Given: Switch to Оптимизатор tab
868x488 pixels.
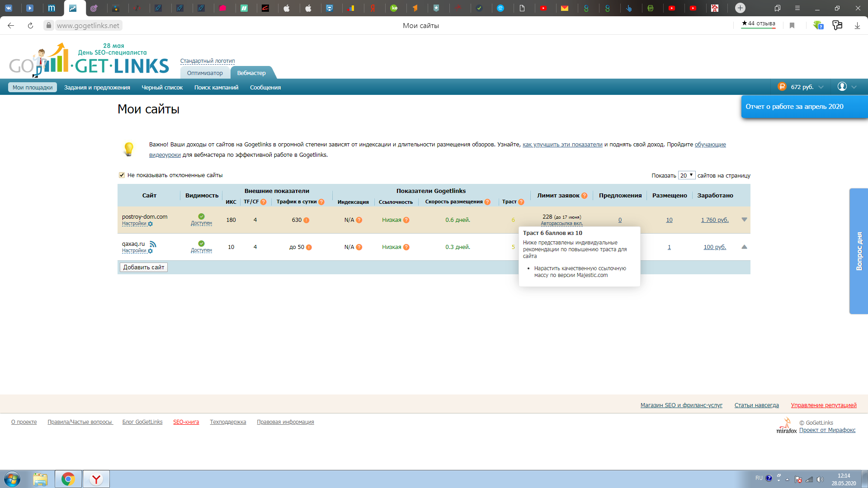Looking at the screenshot, I should point(205,73).
